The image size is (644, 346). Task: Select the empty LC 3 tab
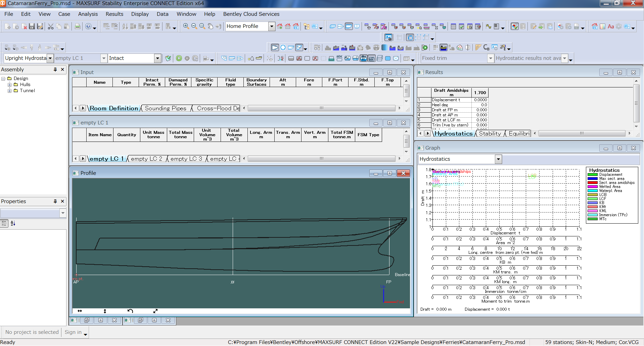[x=186, y=159]
